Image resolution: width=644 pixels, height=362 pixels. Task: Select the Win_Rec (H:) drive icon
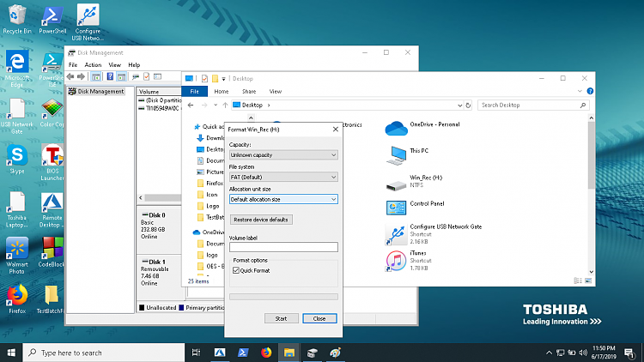(396, 182)
